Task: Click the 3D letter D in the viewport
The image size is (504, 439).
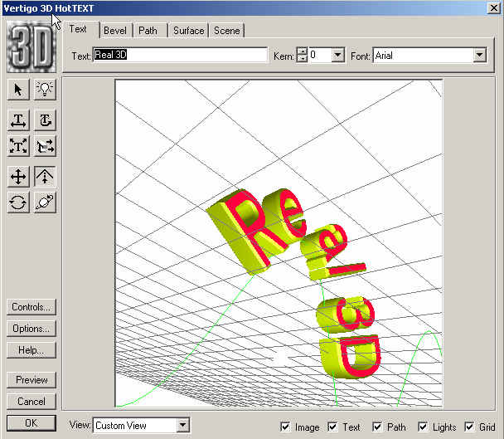Action: click(x=351, y=357)
